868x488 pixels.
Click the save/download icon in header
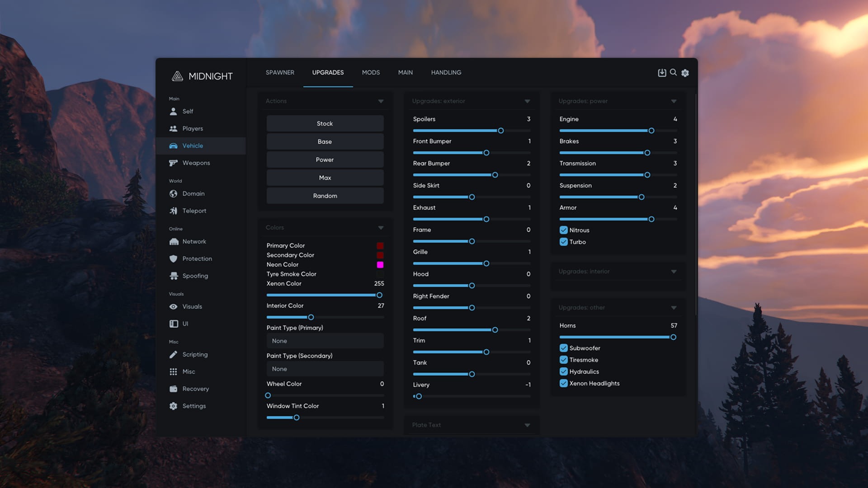(x=662, y=73)
